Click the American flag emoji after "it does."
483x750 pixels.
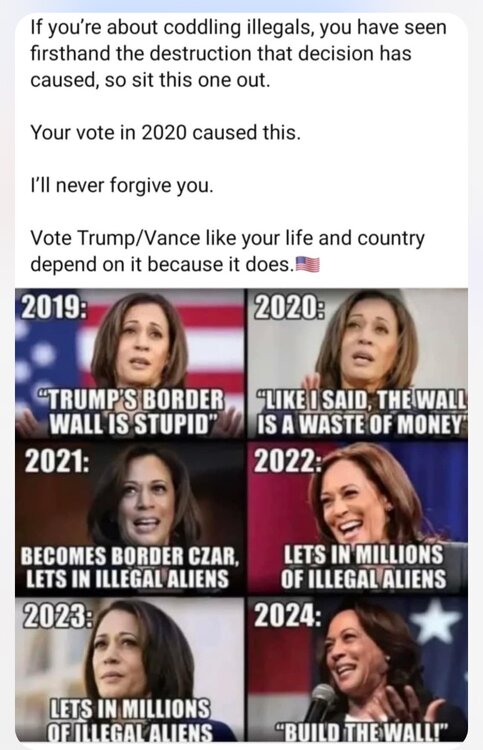307,264
